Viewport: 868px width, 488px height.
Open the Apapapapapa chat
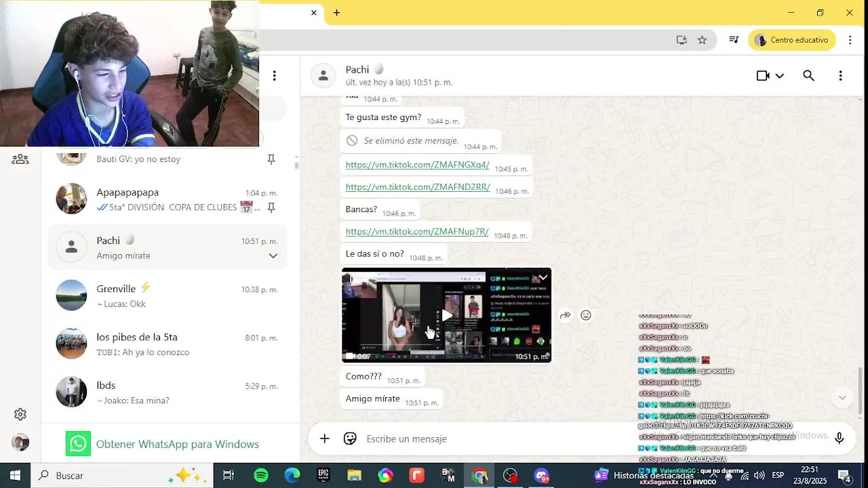point(166,199)
